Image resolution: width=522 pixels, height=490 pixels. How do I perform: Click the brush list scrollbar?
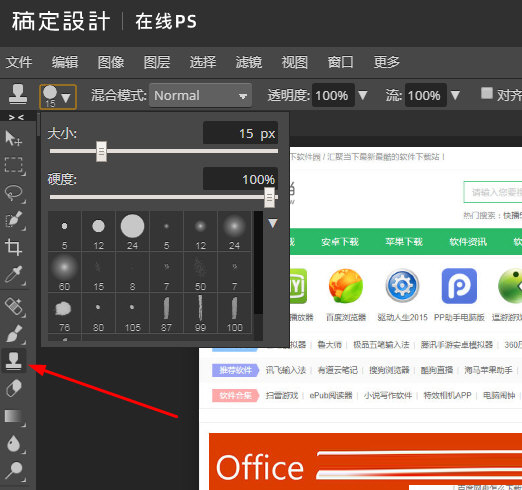(258, 262)
